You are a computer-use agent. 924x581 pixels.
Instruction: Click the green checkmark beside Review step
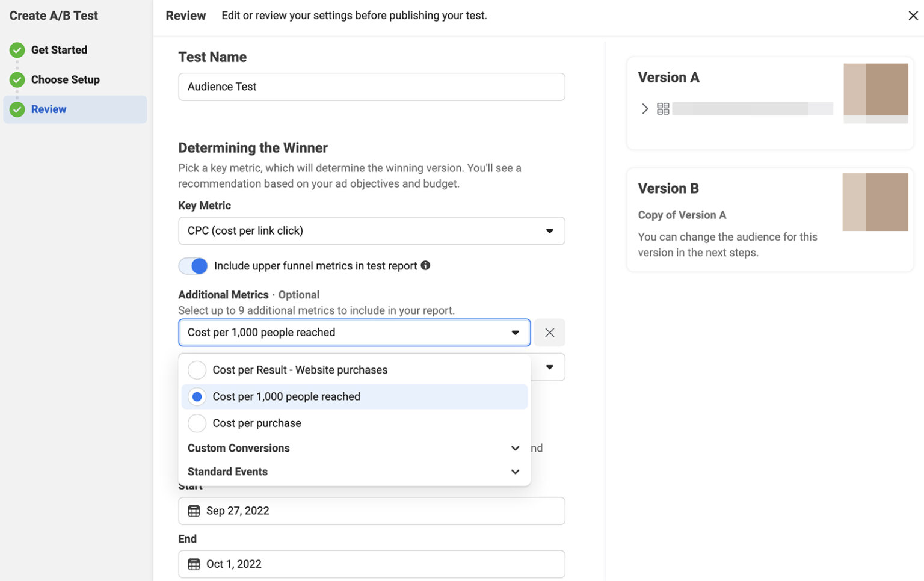coord(16,109)
